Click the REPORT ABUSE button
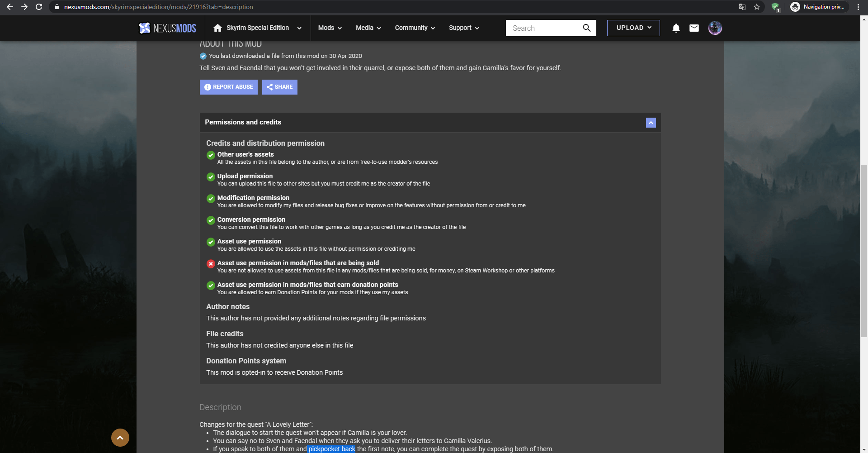This screenshot has width=868, height=453. [x=229, y=87]
